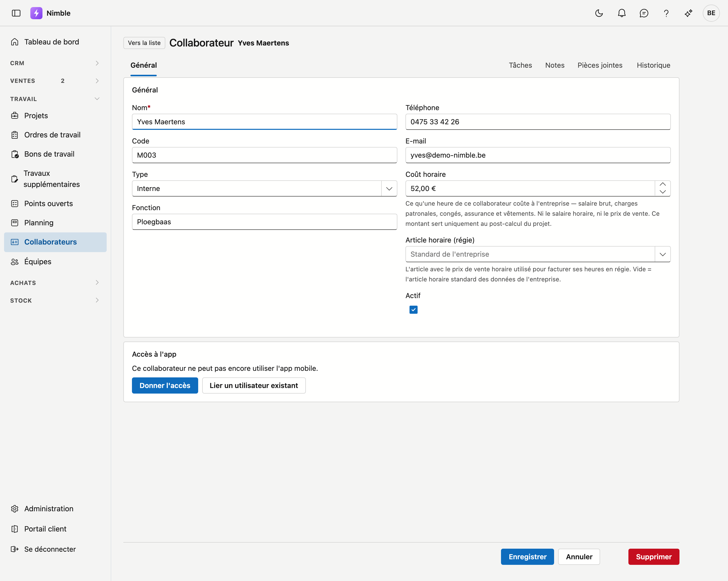This screenshot has height=581, width=728.
Task: Open Bons de travail
Action: coord(55,154)
